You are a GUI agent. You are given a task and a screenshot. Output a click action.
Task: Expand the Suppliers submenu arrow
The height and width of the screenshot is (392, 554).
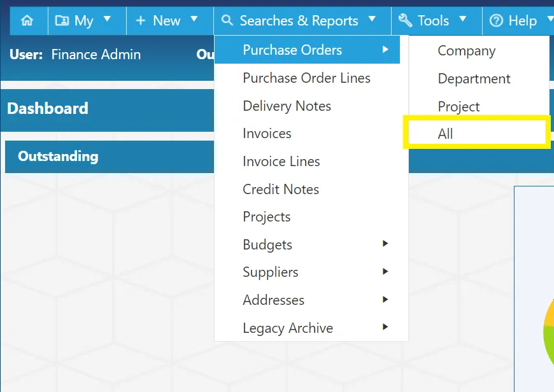click(x=385, y=271)
